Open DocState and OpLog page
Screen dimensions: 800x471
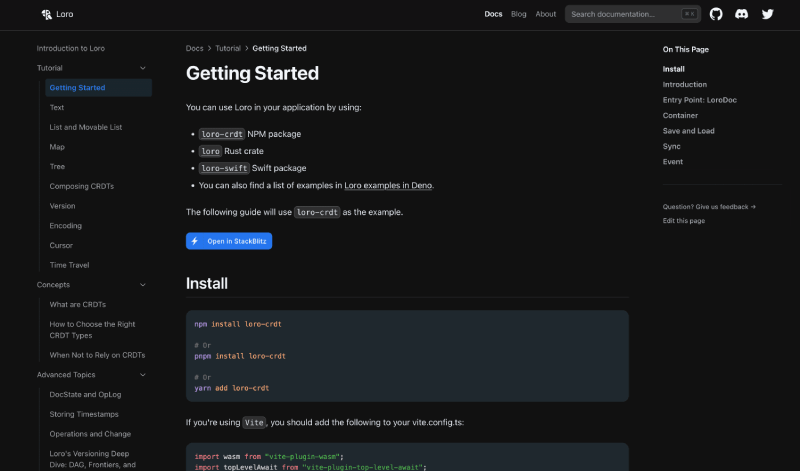85,394
